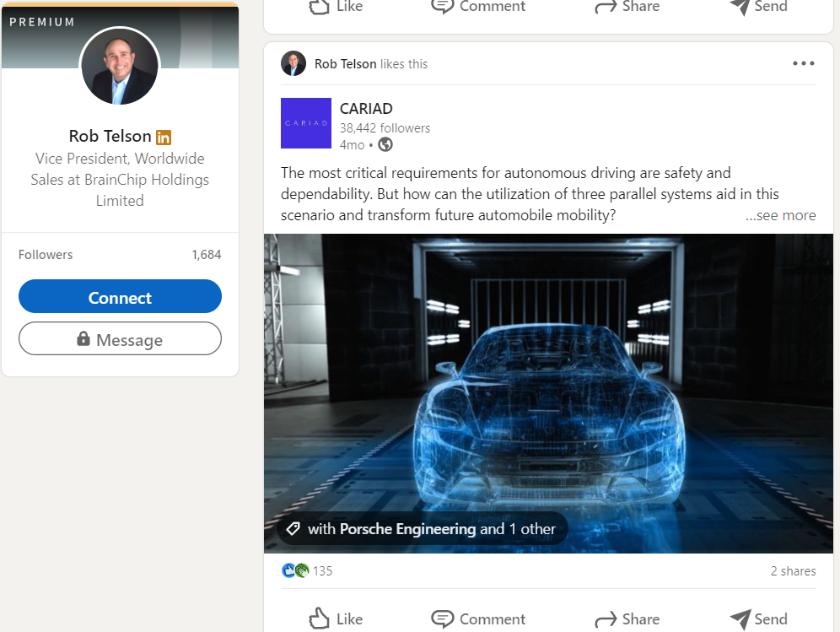Screen dimensions: 840x632
Task: Open the three-dot menu on the CARIAD post
Action: tap(804, 63)
